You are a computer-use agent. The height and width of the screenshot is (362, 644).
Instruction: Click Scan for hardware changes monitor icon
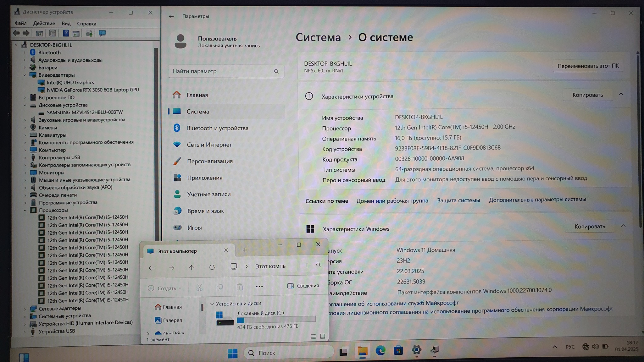(102, 33)
